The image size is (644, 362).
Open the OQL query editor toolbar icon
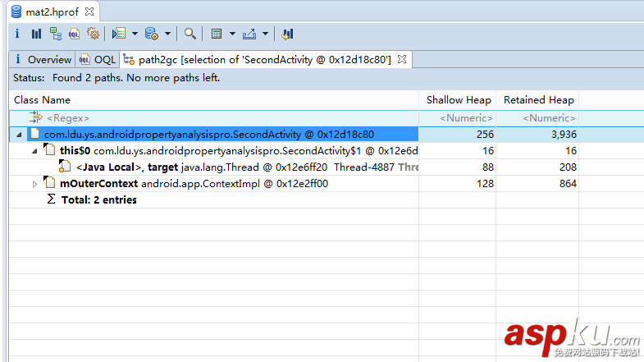point(74,34)
